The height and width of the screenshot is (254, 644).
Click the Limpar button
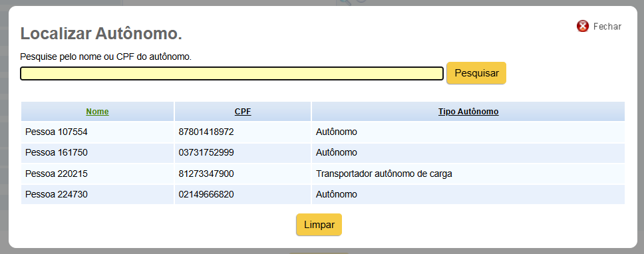click(x=319, y=225)
